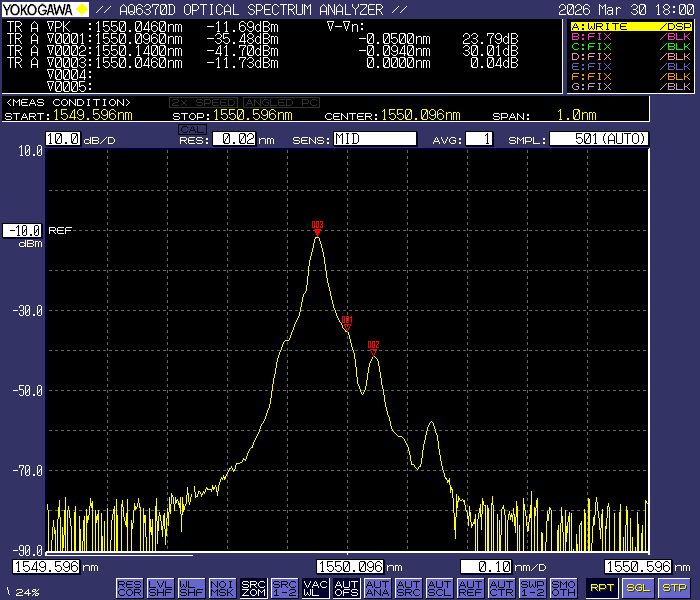
Task: Select trace A:WRITE in trace list
Action: tap(630, 27)
